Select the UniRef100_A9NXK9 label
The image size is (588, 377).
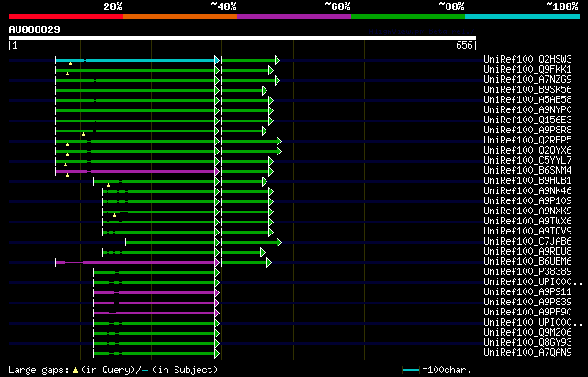527,211
